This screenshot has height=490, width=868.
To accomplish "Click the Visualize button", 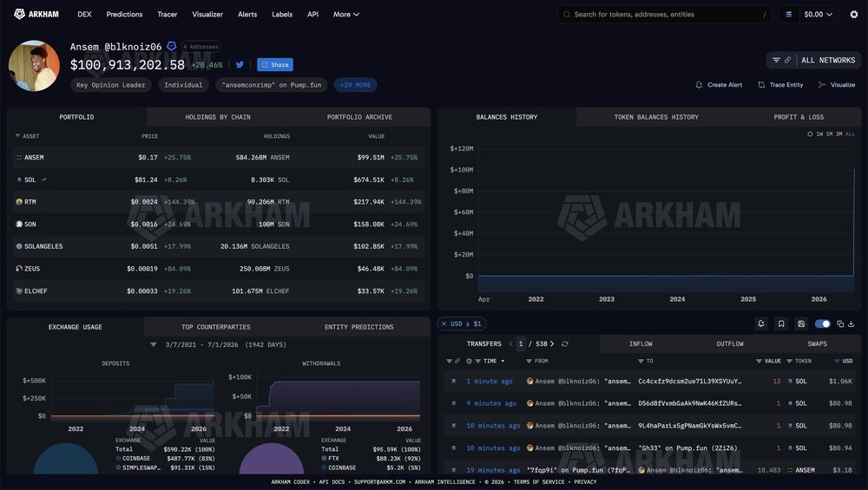I will coord(837,85).
